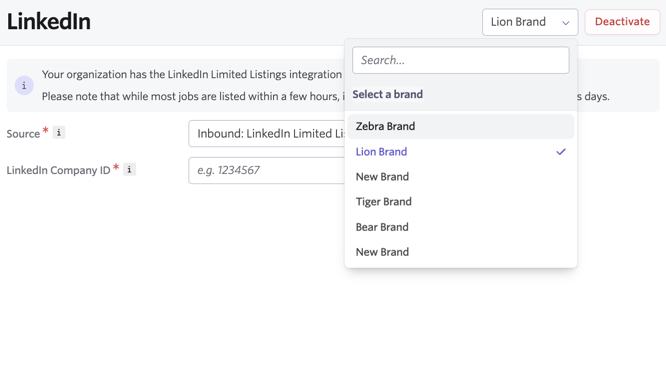This screenshot has width=666, height=372.
Task: Click the Deactivate button
Action: pos(622,22)
